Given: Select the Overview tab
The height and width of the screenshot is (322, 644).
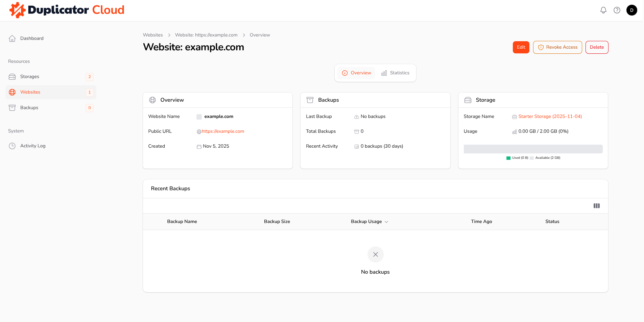Looking at the screenshot, I should coord(356,73).
